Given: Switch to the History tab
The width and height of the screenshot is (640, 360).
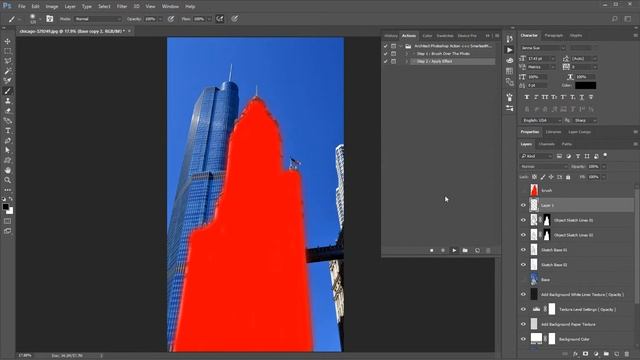Looking at the screenshot, I should (x=391, y=36).
